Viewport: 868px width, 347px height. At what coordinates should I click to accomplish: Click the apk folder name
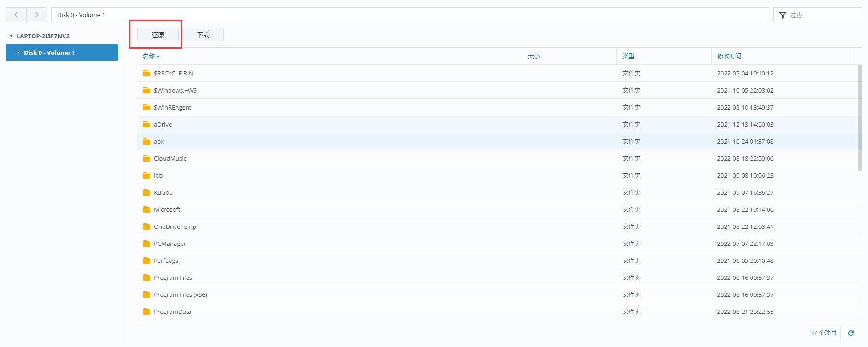point(159,141)
